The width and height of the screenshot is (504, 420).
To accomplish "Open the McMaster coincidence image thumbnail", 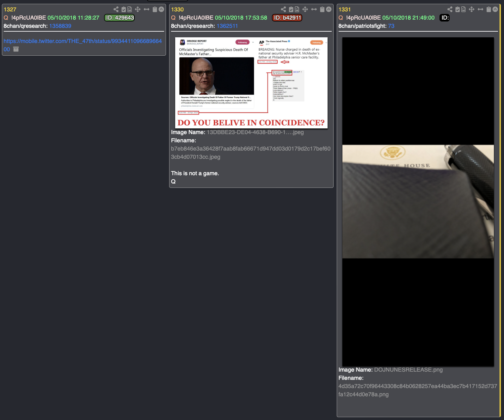I will (251, 83).
